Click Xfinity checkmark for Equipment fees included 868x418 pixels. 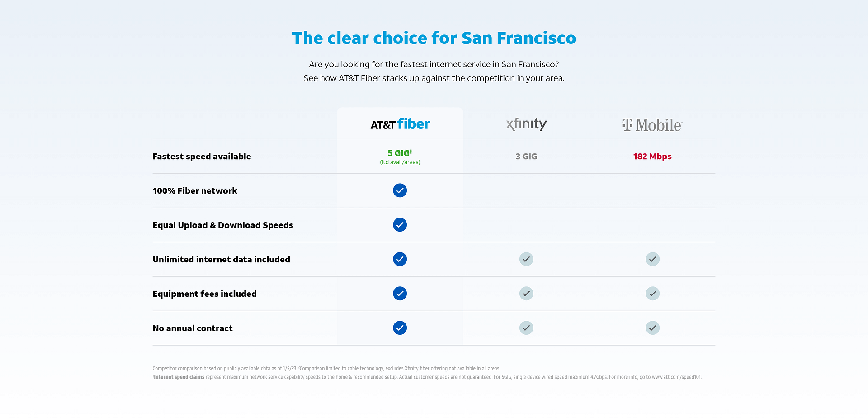click(x=526, y=294)
